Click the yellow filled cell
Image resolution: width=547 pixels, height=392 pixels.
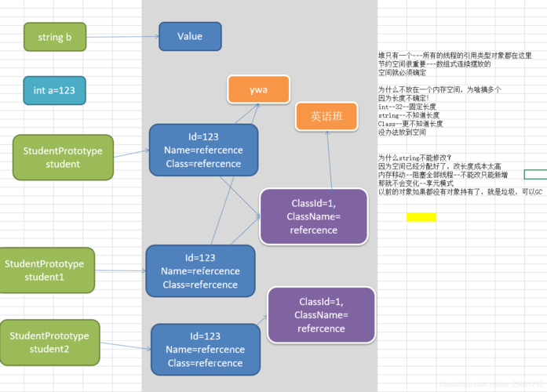[x=421, y=217]
